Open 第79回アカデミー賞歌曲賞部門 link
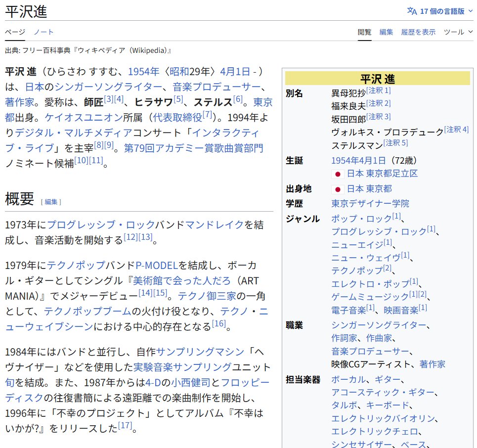Viewport: 477px width, 448px height. 194,148
